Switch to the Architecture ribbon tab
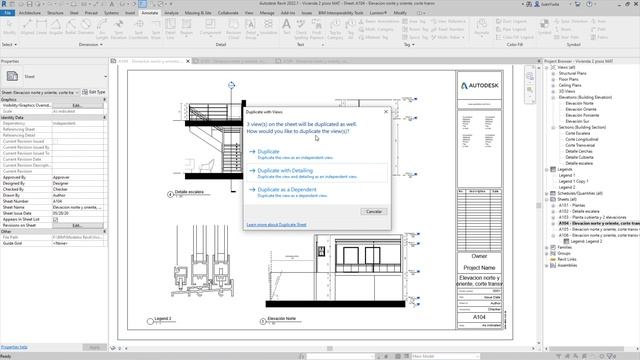 (x=30, y=13)
